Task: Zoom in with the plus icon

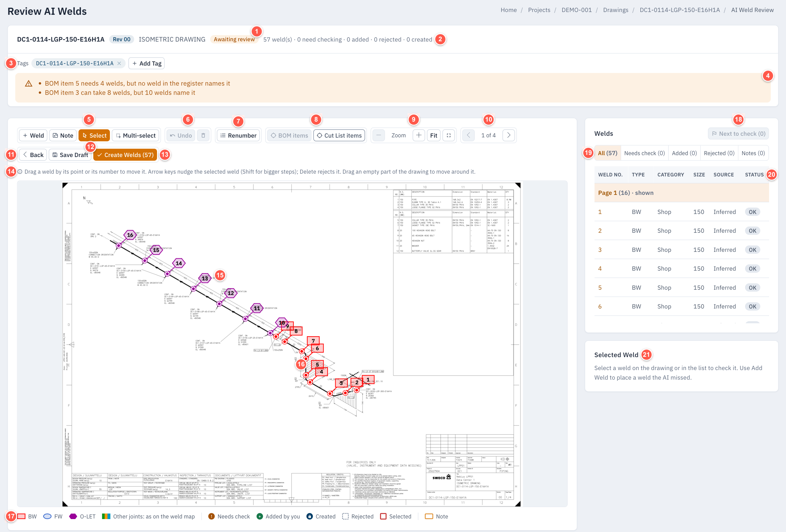Action: pos(419,135)
